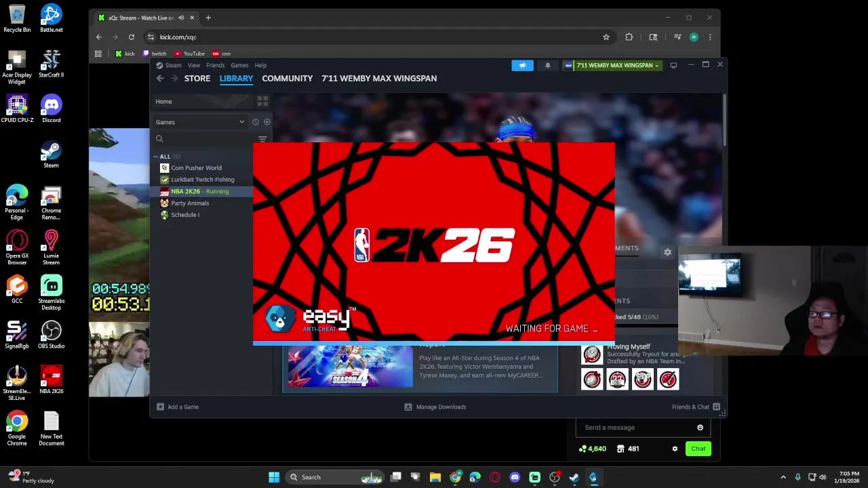
Task: Open the cnn bookmark
Action: [221, 54]
